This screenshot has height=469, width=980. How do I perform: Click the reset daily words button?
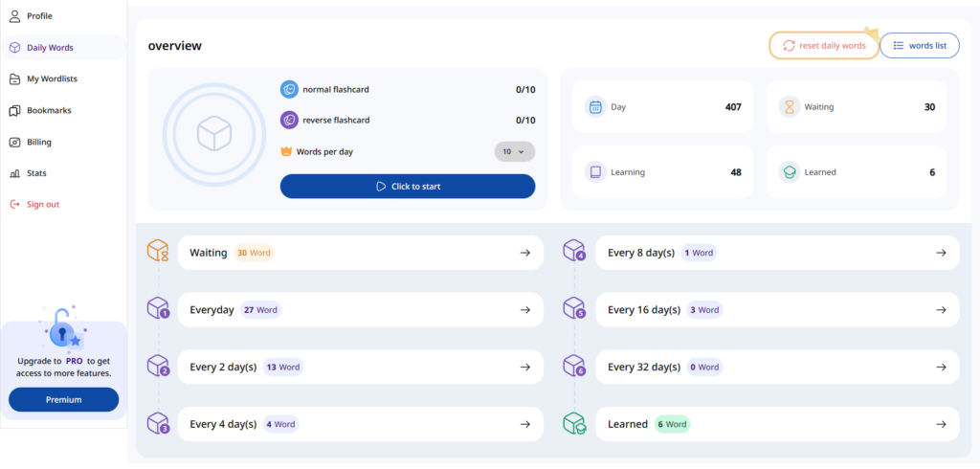[x=824, y=45]
